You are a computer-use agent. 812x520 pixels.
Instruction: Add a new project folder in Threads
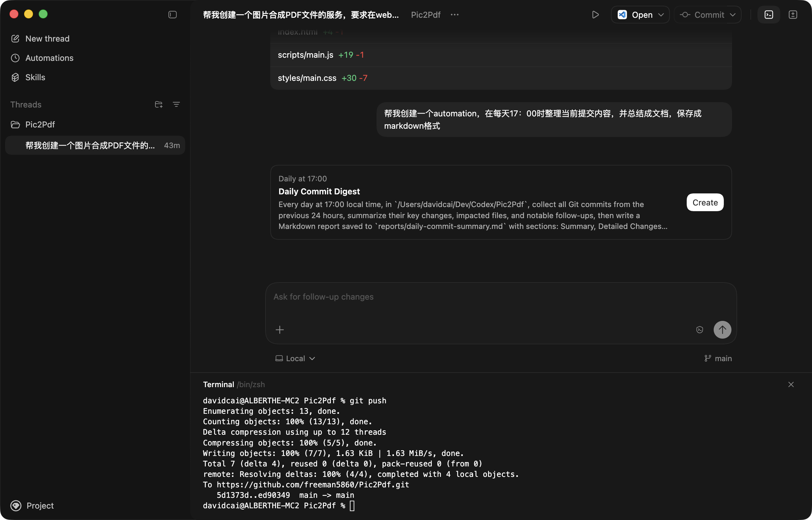[x=158, y=104]
